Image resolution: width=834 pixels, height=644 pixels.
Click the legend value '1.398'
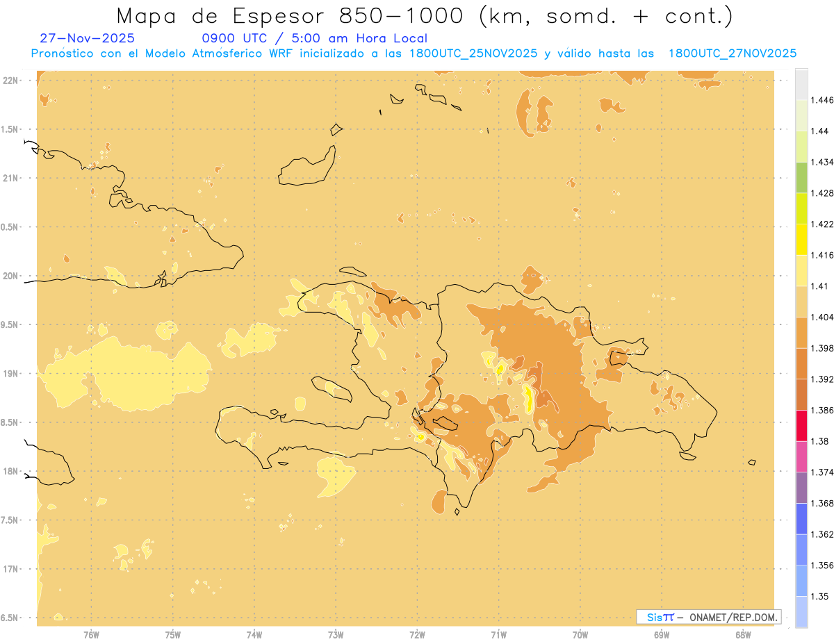[822, 348]
